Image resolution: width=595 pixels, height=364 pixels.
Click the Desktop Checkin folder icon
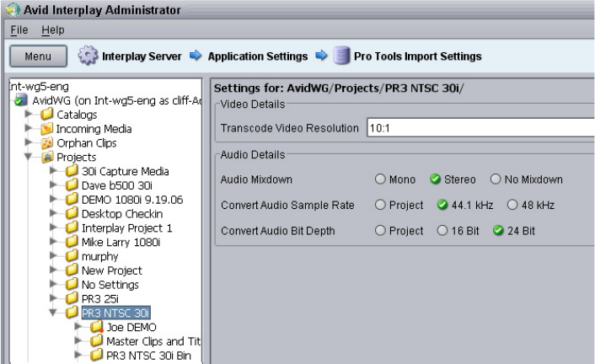click(x=72, y=213)
